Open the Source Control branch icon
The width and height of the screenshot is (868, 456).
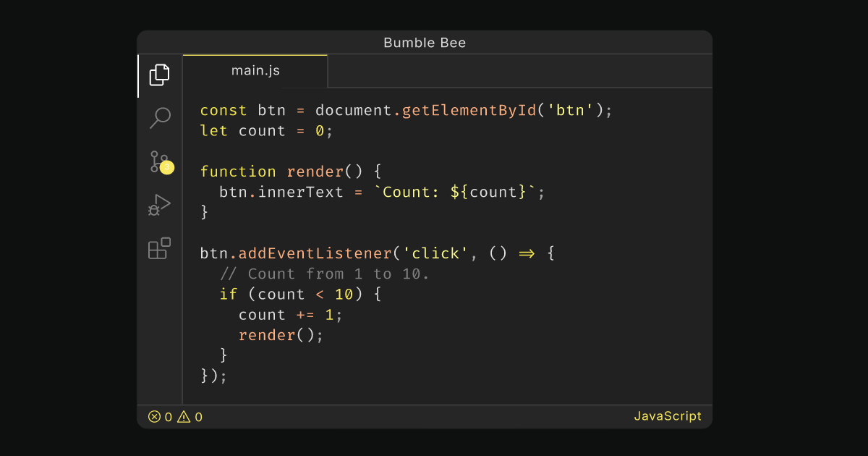(x=159, y=161)
